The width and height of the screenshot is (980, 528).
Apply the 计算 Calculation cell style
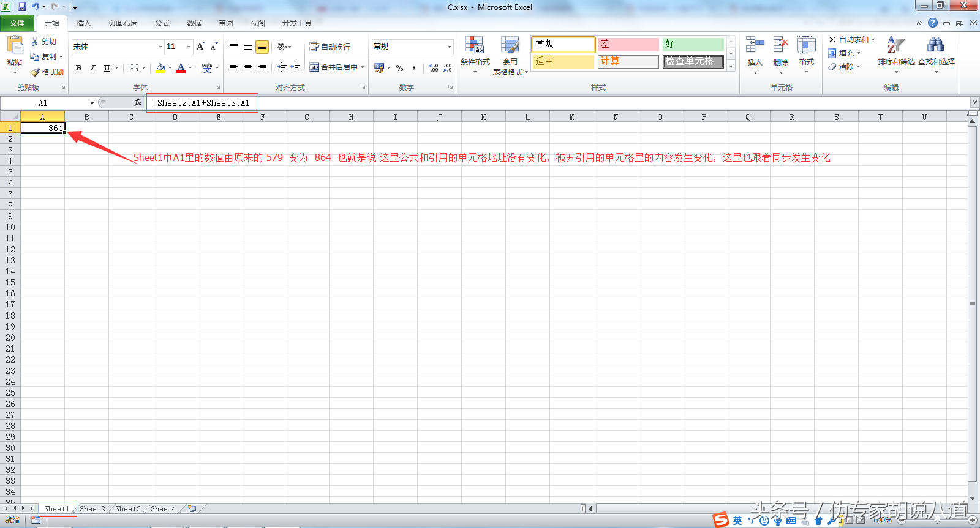pyautogui.click(x=628, y=61)
